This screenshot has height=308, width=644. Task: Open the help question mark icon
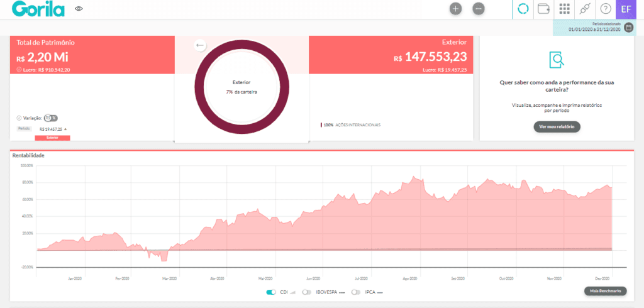[606, 9]
